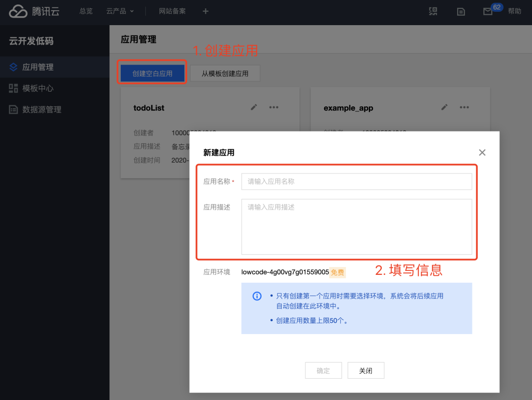This screenshot has height=400, width=532.
Task: Open the 帮助 help menu
Action: coord(514,11)
